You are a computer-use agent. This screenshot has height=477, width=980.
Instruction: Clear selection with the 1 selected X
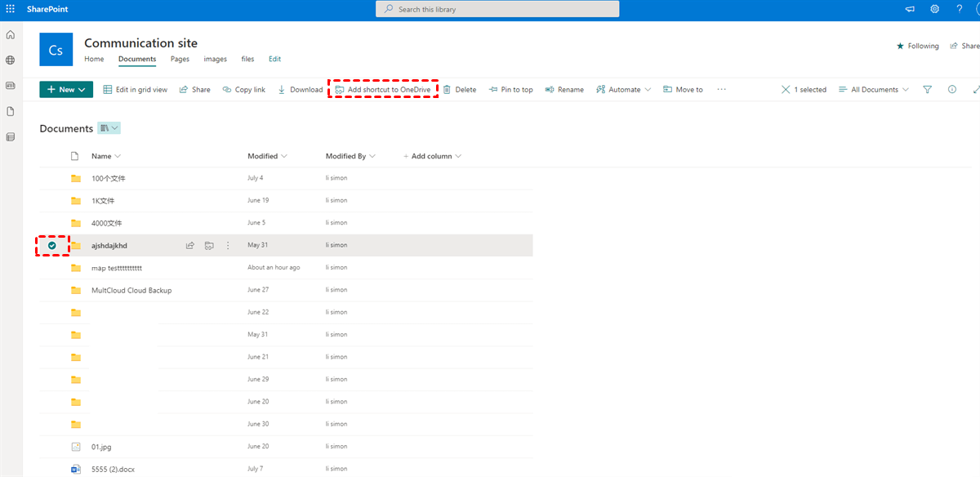click(x=786, y=90)
